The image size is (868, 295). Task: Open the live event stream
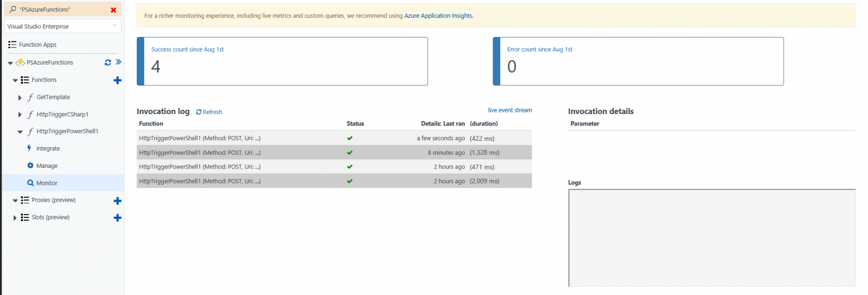coord(510,110)
